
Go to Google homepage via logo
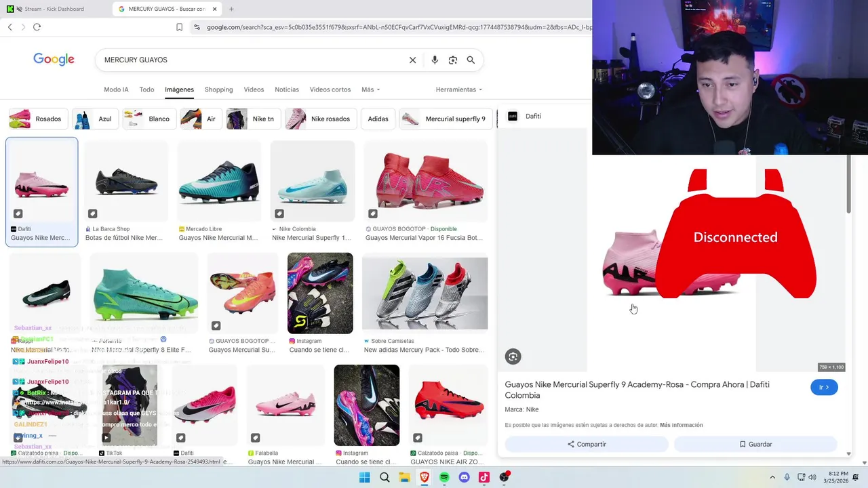[x=54, y=60]
